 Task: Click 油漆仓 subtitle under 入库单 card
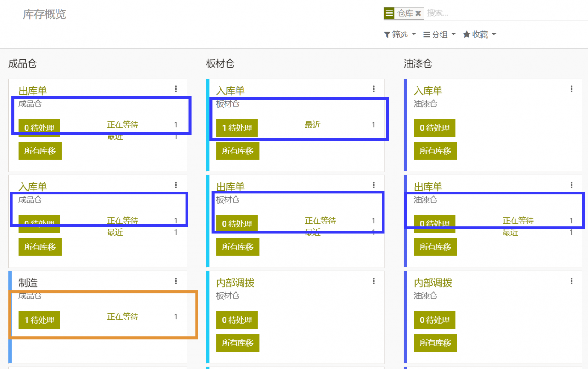[425, 103]
